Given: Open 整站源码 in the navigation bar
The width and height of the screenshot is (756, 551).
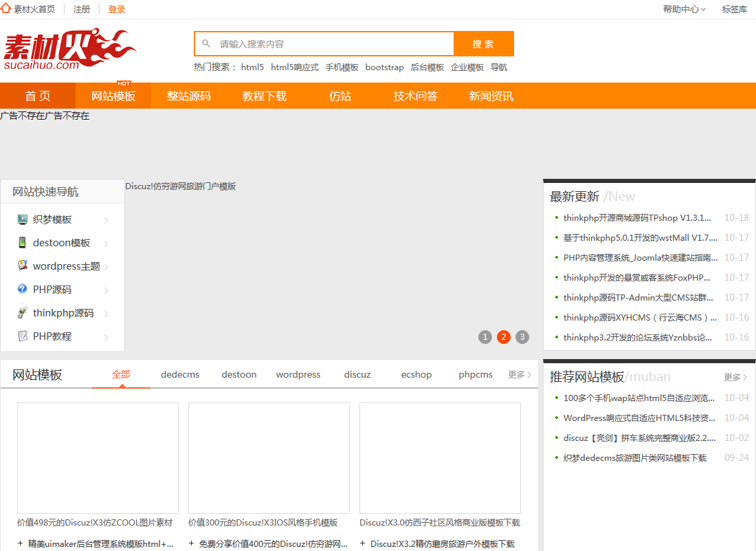Looking at the screenshot, I should pos(188,96).
